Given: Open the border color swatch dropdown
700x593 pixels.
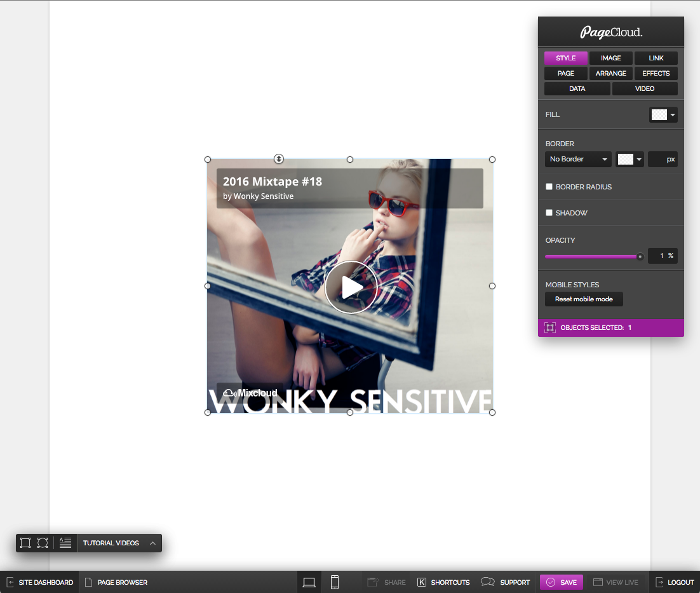Looking at the screenshot, I should [629, 160].
